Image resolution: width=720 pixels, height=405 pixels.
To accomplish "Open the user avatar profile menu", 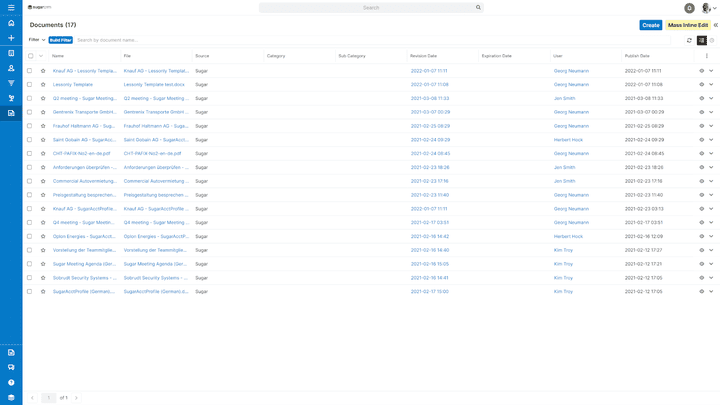I will (706, 8).
